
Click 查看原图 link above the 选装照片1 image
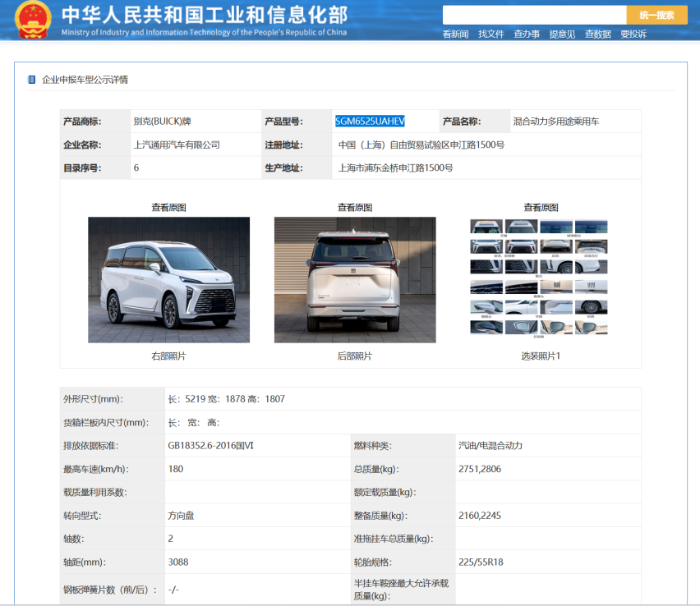tap(541, 207)
